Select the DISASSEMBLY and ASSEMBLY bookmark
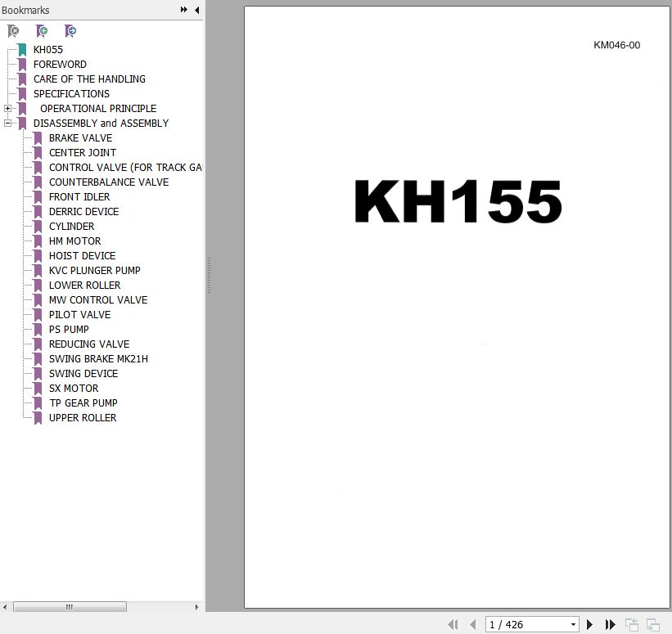 (x=101, y=124)
